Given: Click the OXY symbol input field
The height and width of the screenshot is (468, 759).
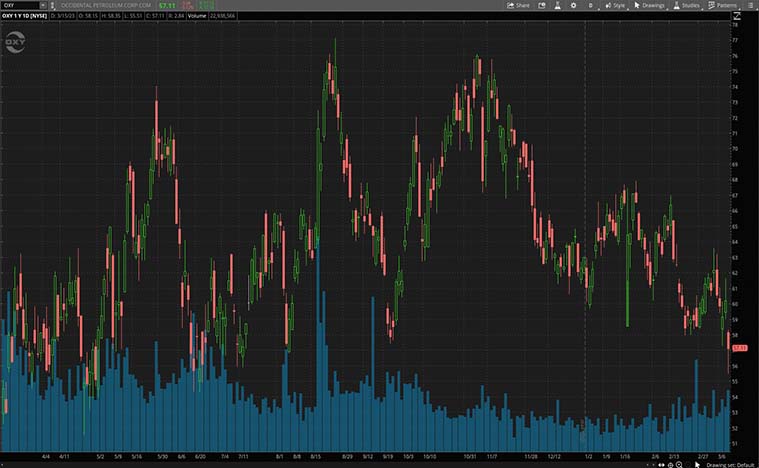Looking at the screenshot, I should [20, 5].
